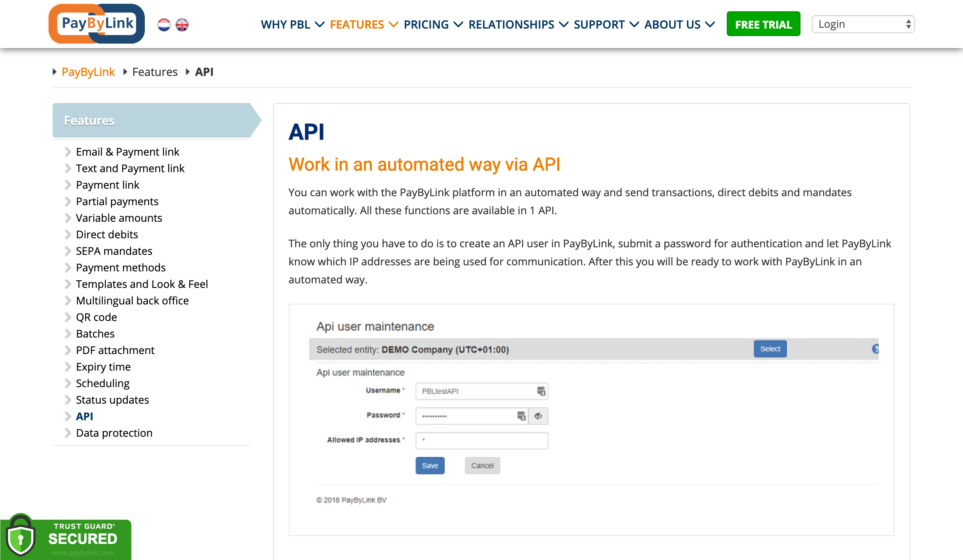963x560 pixels.
Task: Click 'Work in an automated way via API' heading
Action: pos(424,165)
